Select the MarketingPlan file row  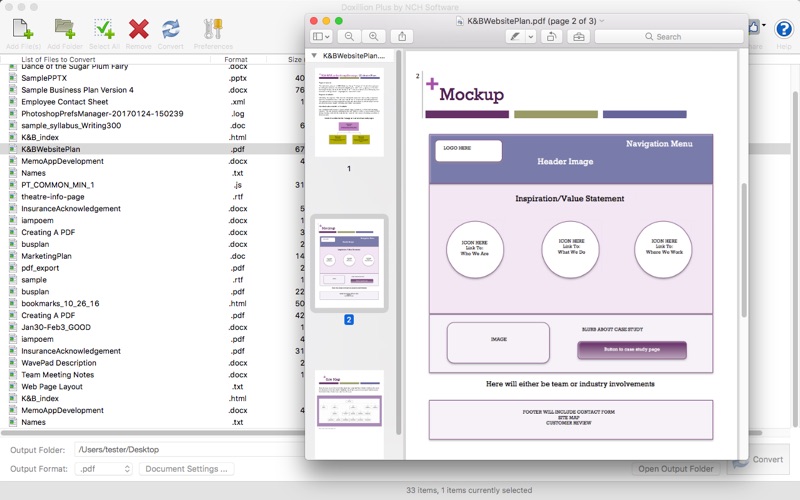pyautogui.click(x=153, y=256)
